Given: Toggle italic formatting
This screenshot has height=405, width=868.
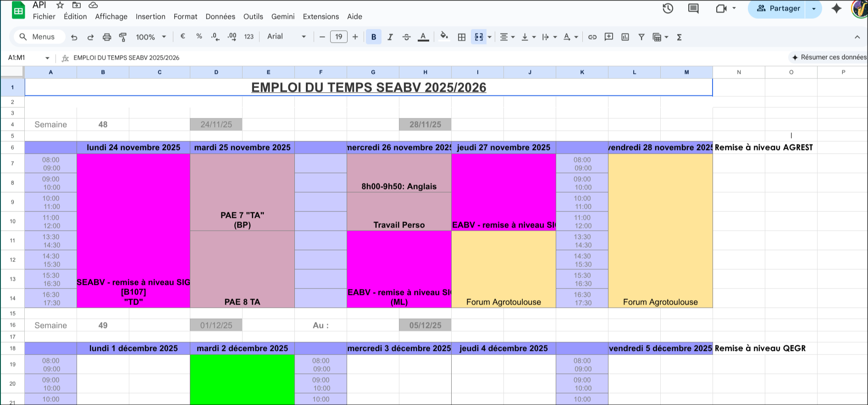Looking at the screenshot, I should (x=390, y=37).
